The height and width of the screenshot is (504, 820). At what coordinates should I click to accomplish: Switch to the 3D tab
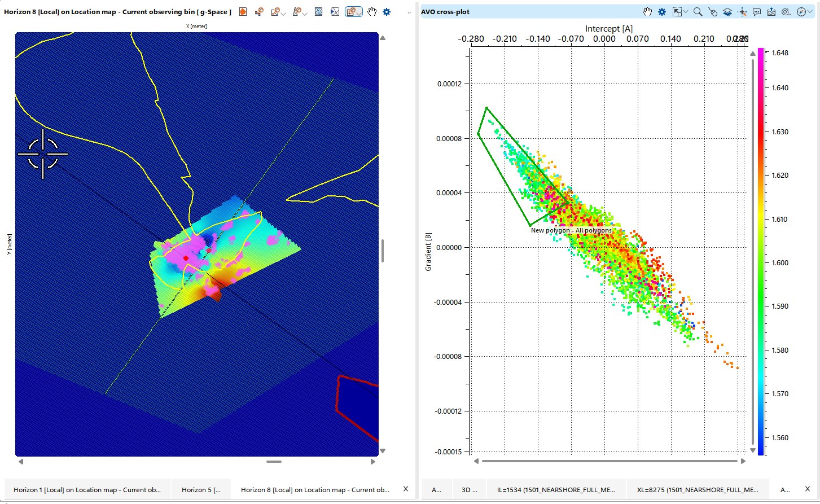point(470,489)
